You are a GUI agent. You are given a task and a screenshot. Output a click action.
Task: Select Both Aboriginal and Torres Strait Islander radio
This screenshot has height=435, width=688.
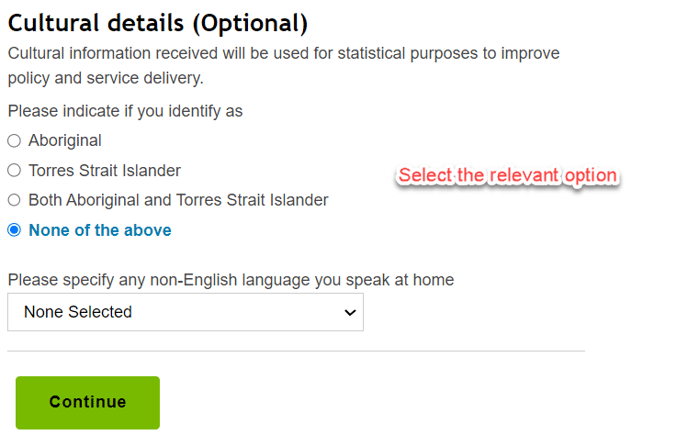point(14,200)
